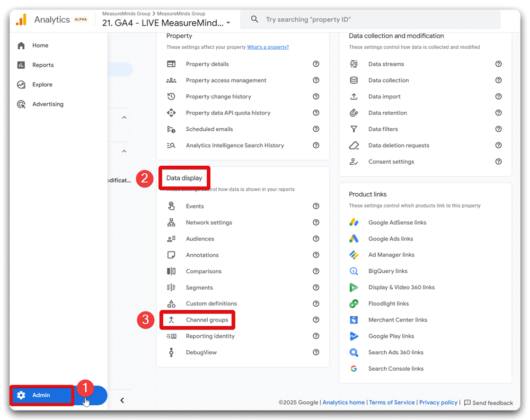530x420 pixels.
Task: Click the Search Console links icon
Action: click(x=354, y=369)
